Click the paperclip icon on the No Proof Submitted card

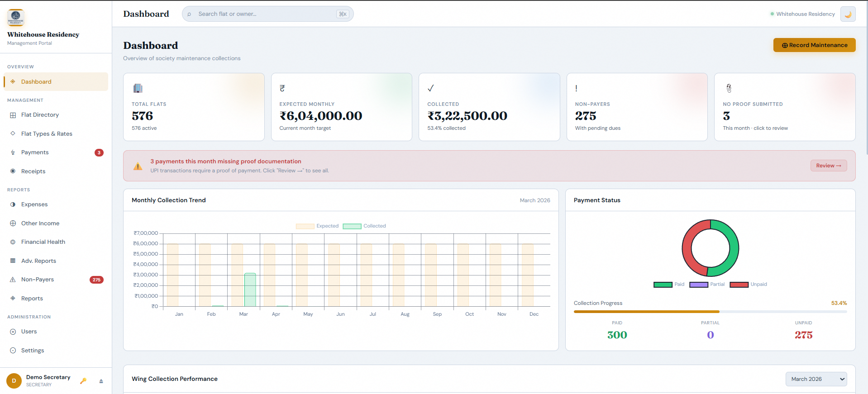pos(729,88)
